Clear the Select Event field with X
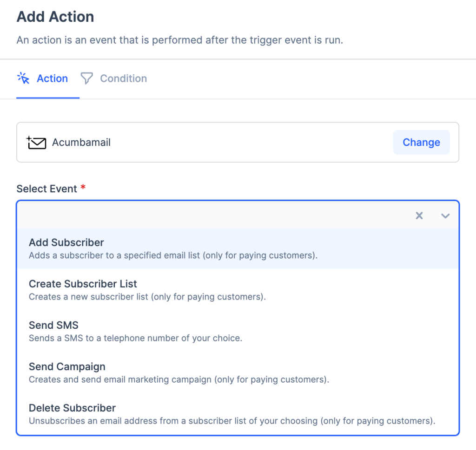 [419, 215]
